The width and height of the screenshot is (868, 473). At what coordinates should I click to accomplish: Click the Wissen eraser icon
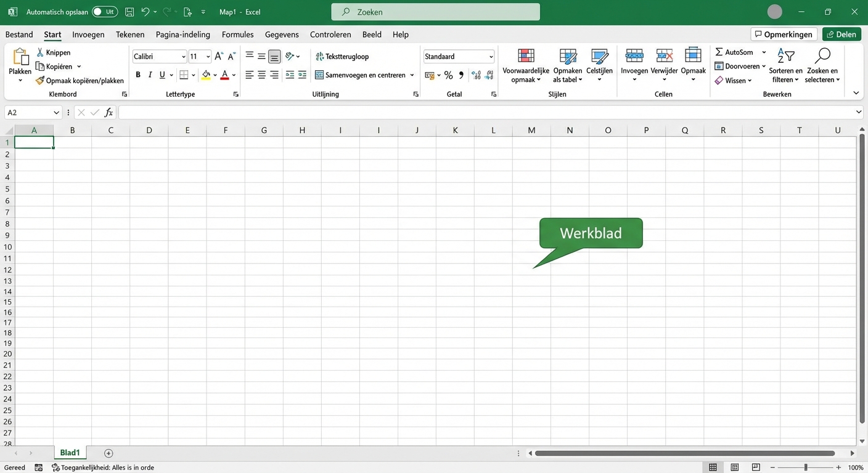(719, 80)
